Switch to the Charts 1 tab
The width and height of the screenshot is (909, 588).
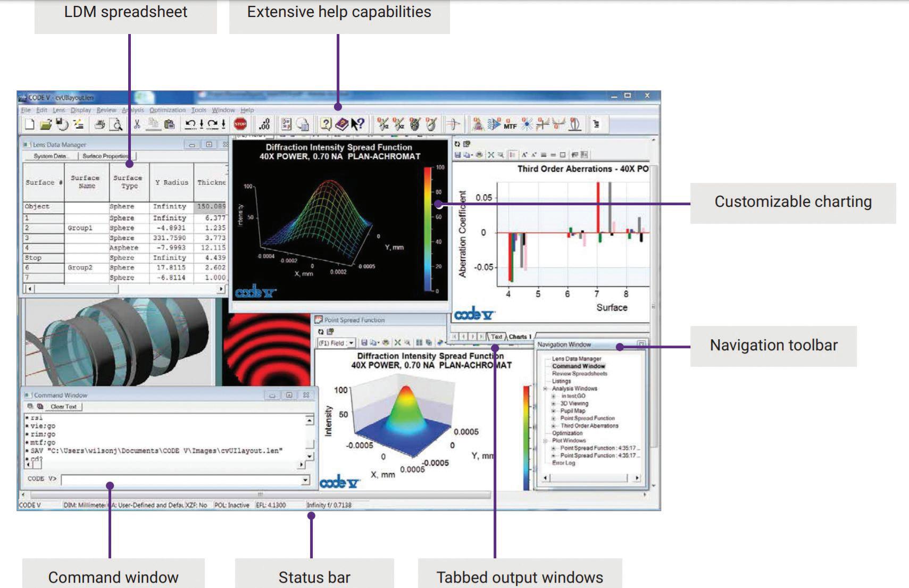coord(520,337)
